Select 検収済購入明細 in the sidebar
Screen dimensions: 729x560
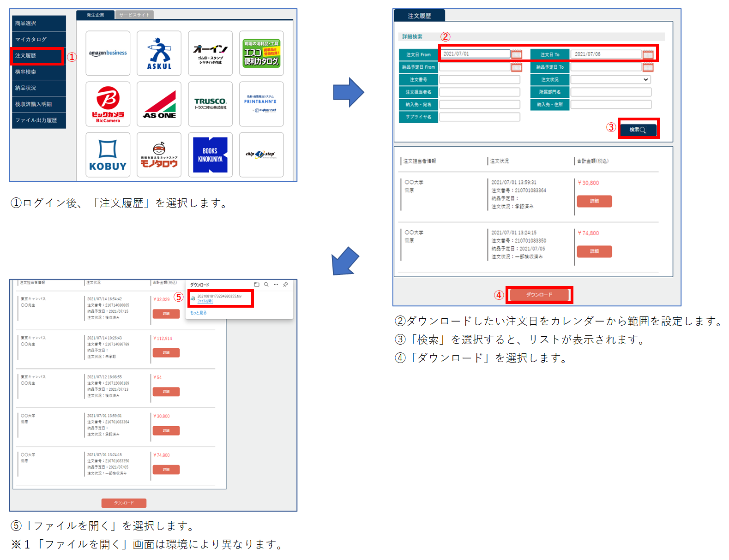click(x=39, y=104)
